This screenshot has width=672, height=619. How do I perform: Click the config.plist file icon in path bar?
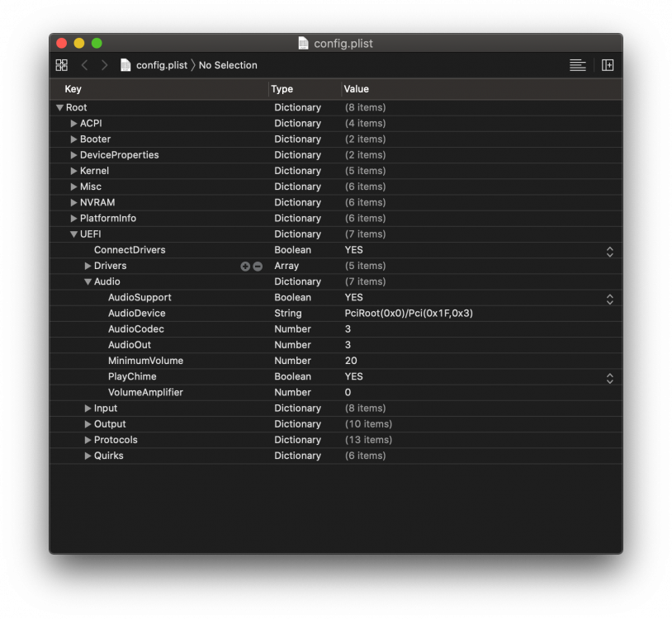click(125, 65)
